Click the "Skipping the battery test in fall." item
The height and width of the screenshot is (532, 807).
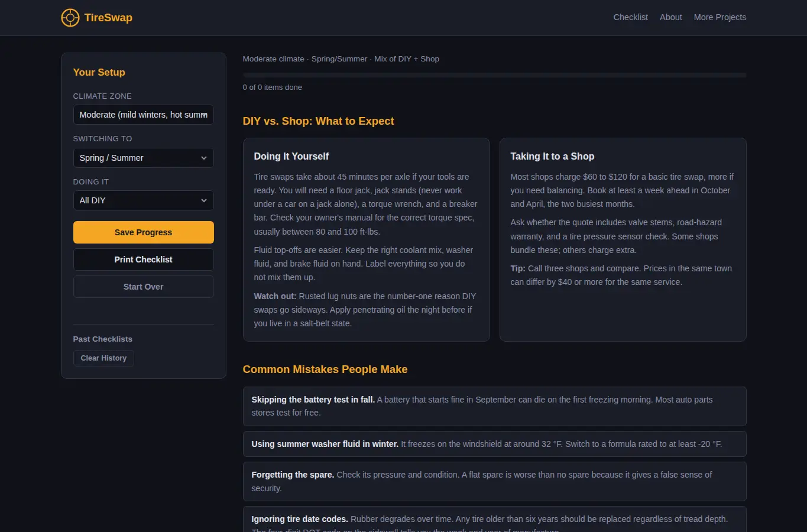(x=494, y=406)
